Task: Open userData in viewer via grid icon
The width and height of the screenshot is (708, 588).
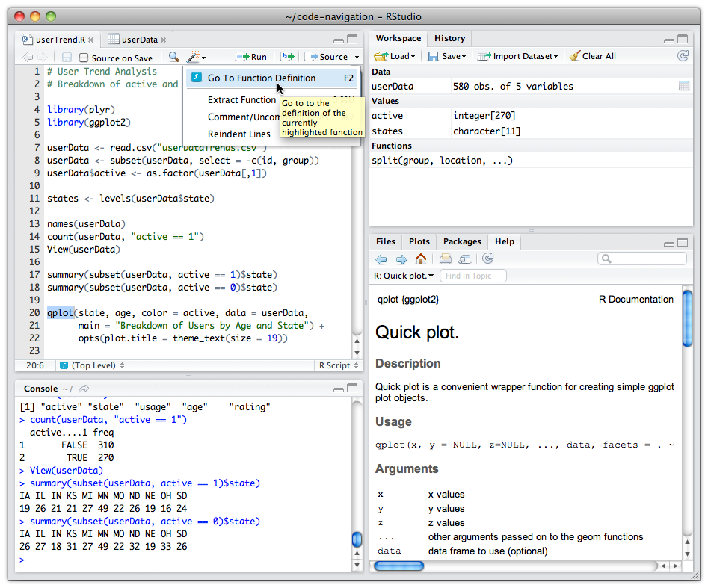Action: [x=683, y=87]
